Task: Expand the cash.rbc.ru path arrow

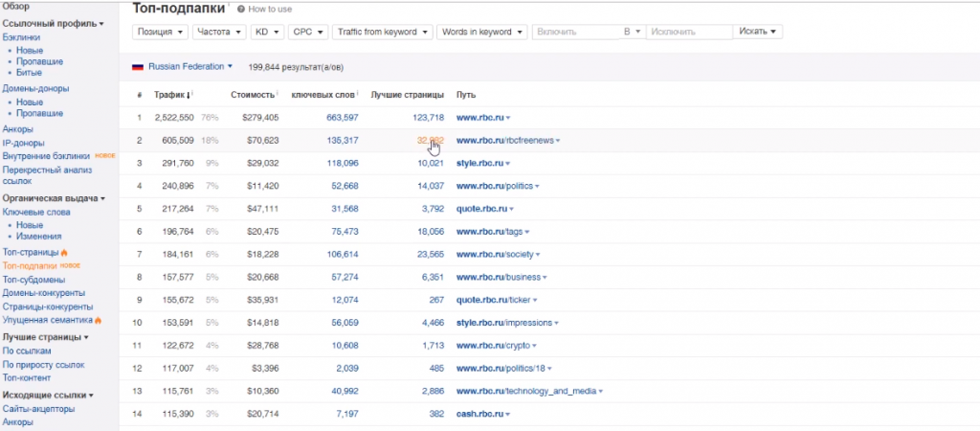Action: 508,415
